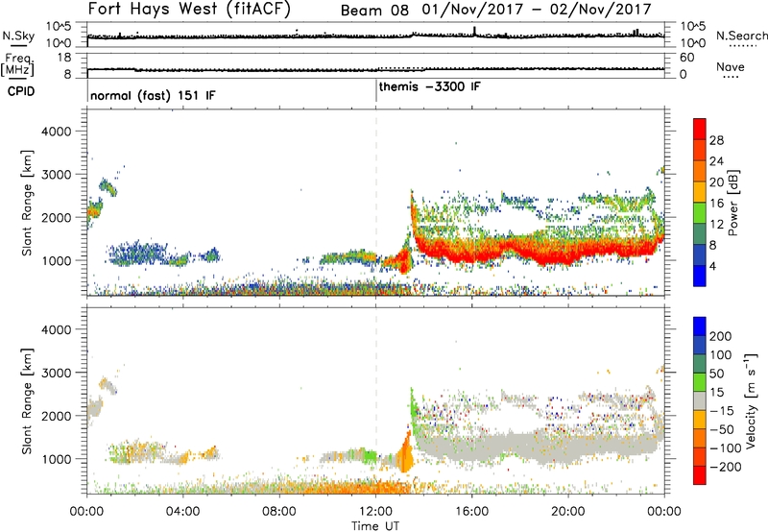Click the red swatch on the power colorbar
768x532 pixels.
tap(700, 129)
